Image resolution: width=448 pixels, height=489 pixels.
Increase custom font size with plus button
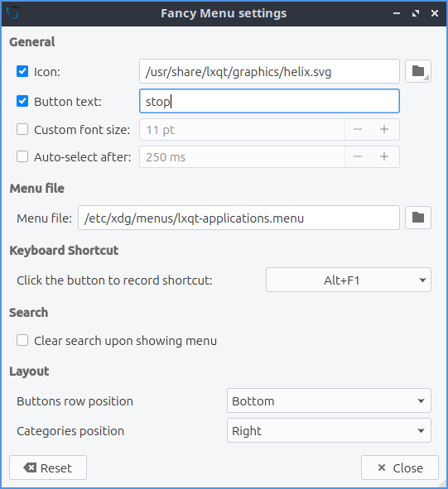384,129
